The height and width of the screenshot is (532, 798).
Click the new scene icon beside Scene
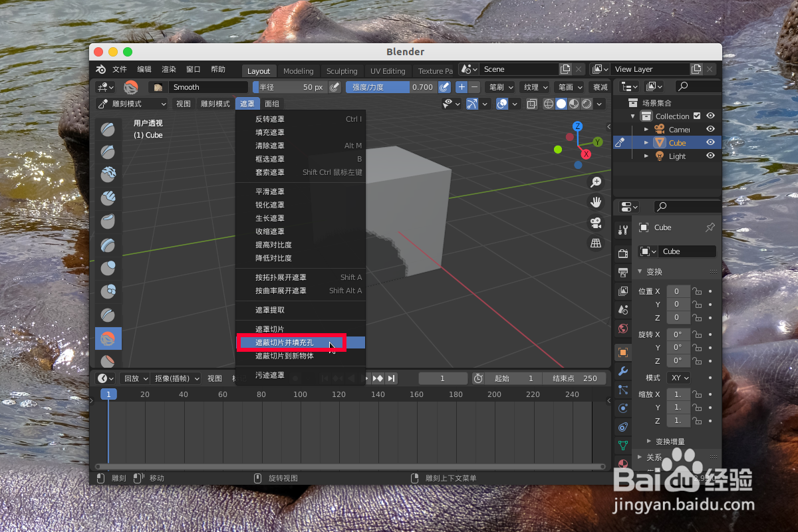coord(565,69)
